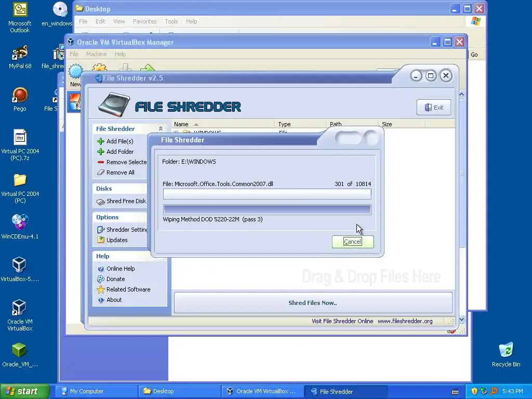Image resolution: width=532 pixels, height=399 pixels.
Task: Open Machine menu in VirtualBox Manager
Action: pyautogui.click(x=96, y=54)
